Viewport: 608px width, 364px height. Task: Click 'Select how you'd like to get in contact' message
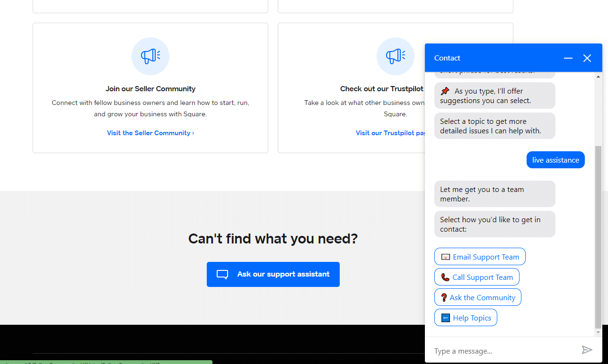click(x=495, y=224)
